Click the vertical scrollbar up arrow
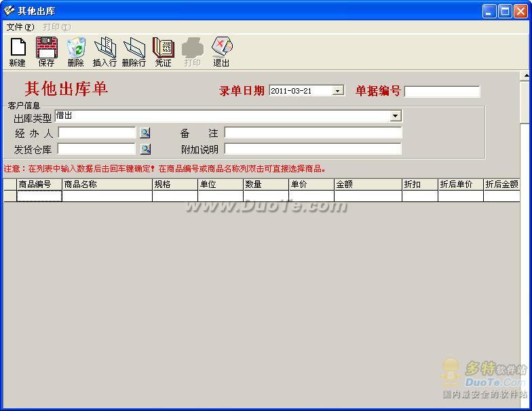The image size is (532, 411). (x=525, y=76)
